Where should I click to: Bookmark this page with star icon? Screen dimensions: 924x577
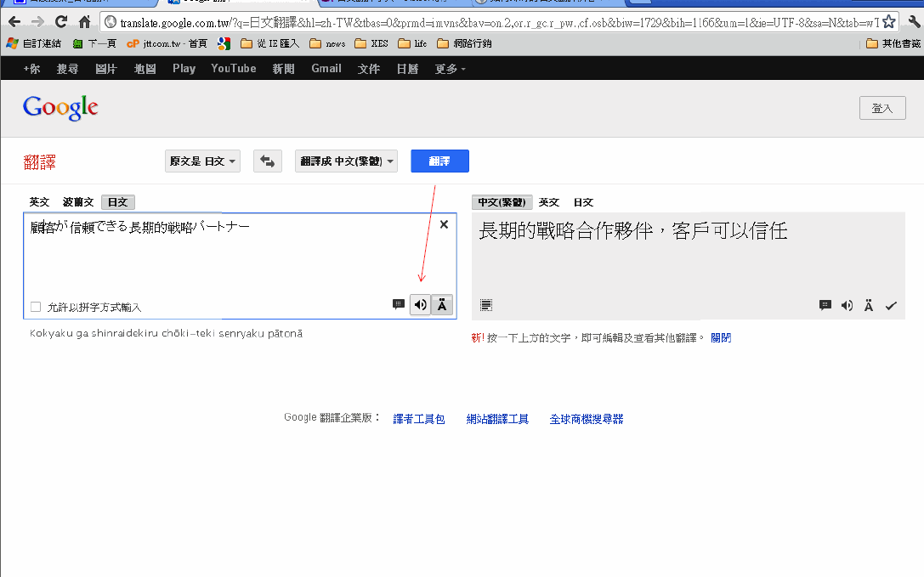click(x=889, y=22)
